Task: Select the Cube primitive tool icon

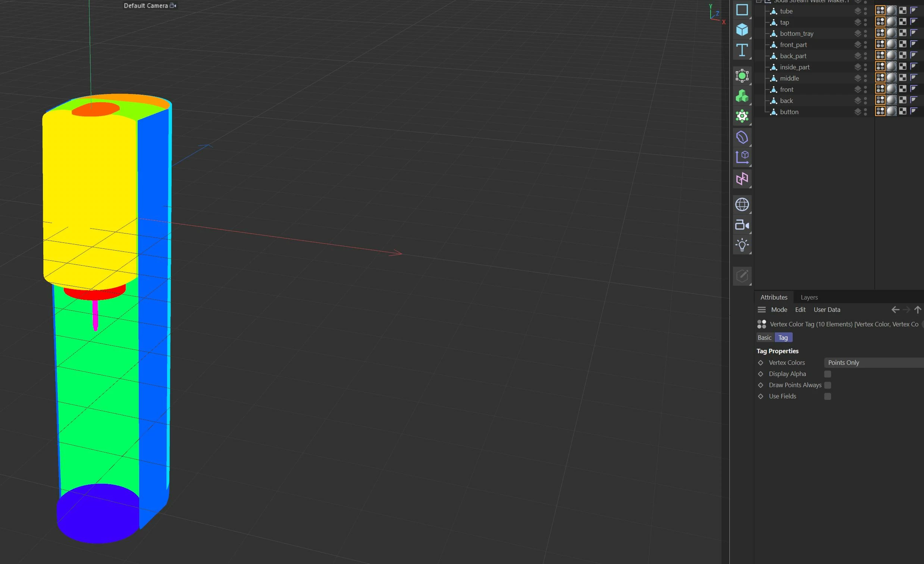Action: [x=742, y=29]
